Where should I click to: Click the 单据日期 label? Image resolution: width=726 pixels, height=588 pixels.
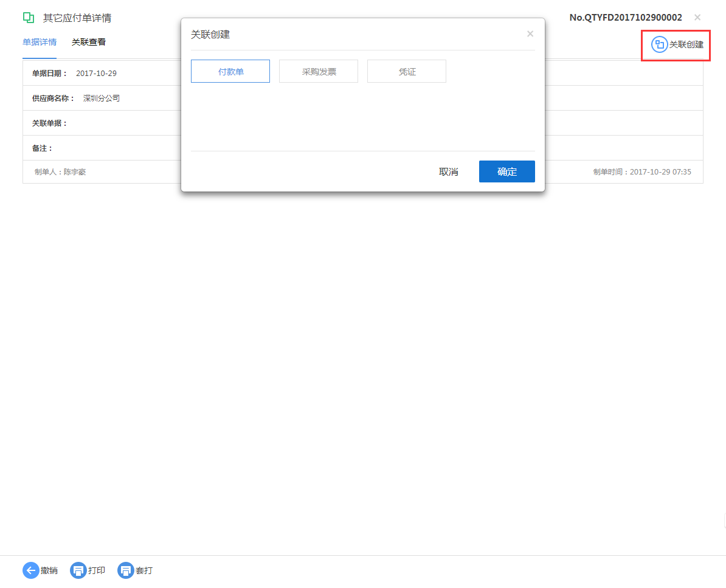(49, 73)
